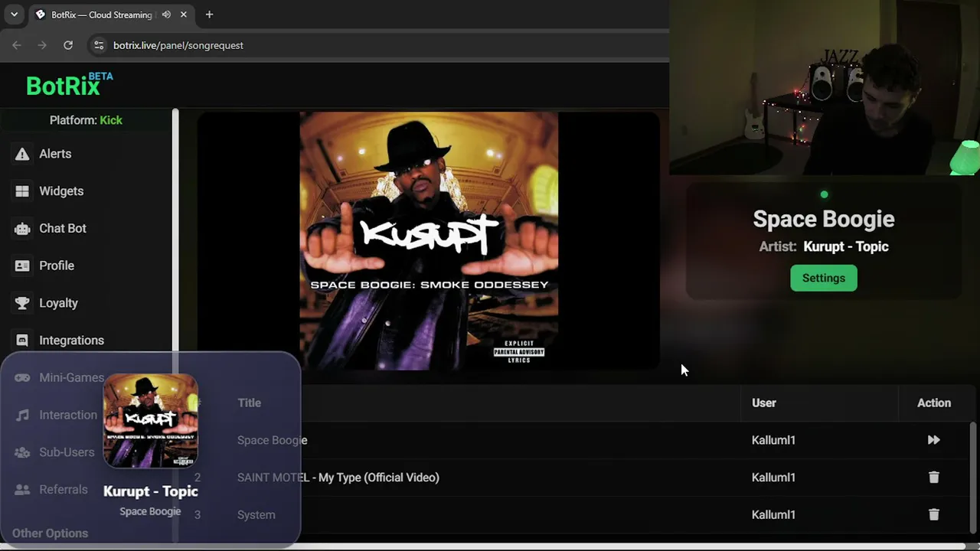980x551 pixels.
Task: Open the Referrals menu item
Action: coord(64,490)
